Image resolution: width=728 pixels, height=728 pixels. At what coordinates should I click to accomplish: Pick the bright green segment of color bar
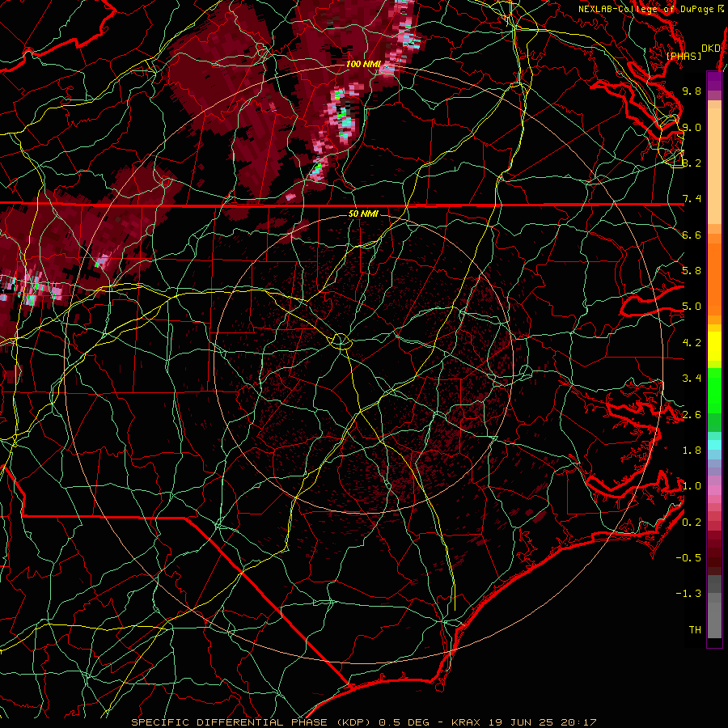pos(714,390)
